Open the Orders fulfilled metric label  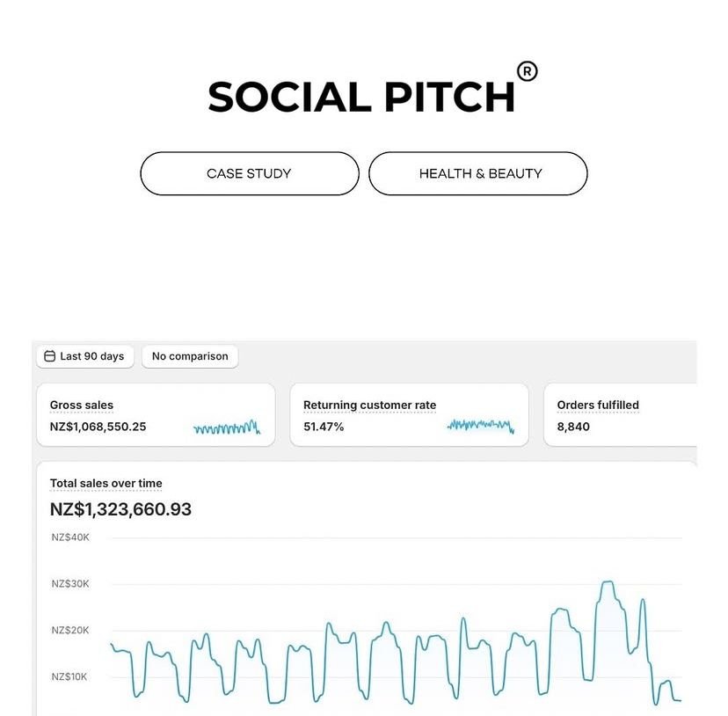pyautogui.click(x=598, y=405)
